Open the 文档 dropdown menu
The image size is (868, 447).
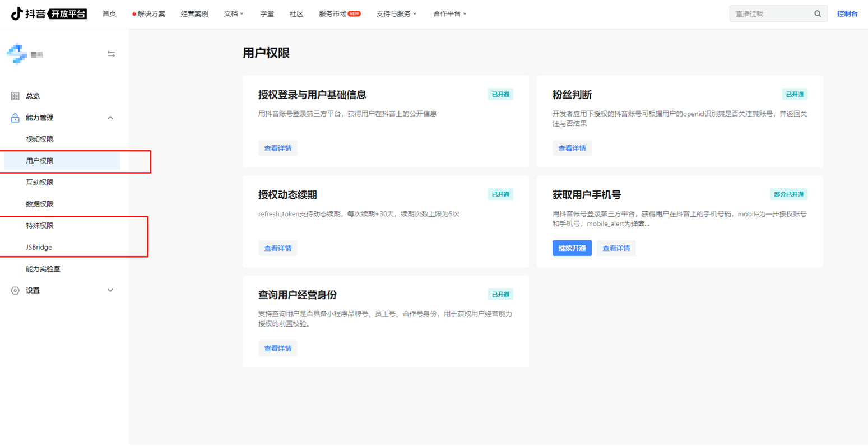234,14
